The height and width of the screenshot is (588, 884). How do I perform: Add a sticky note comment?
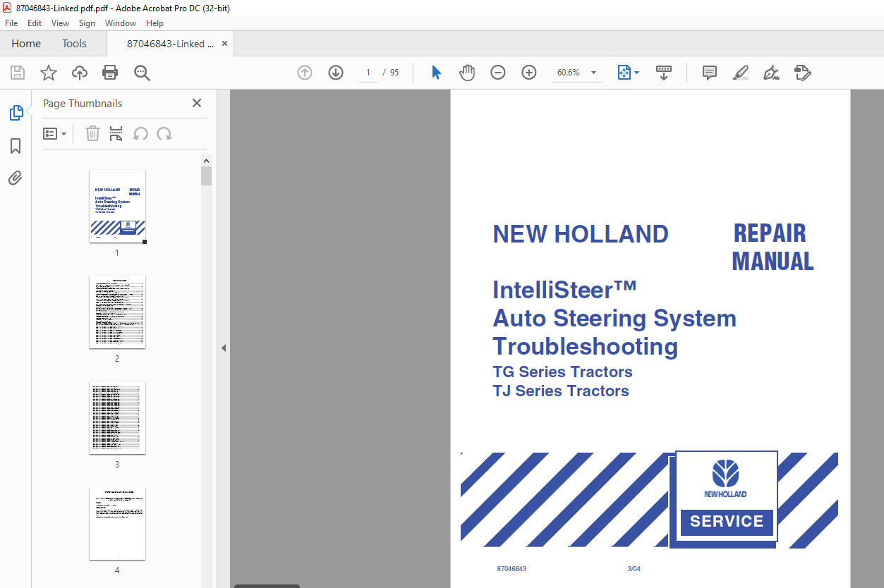(710, 73)
